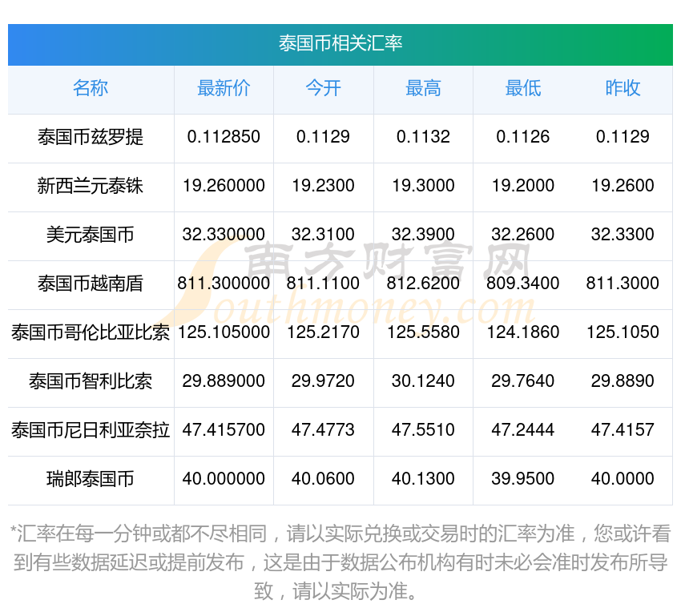Click latest price 40.000000
This screenshot has width=681, height=616.
(x=224, y=479)
